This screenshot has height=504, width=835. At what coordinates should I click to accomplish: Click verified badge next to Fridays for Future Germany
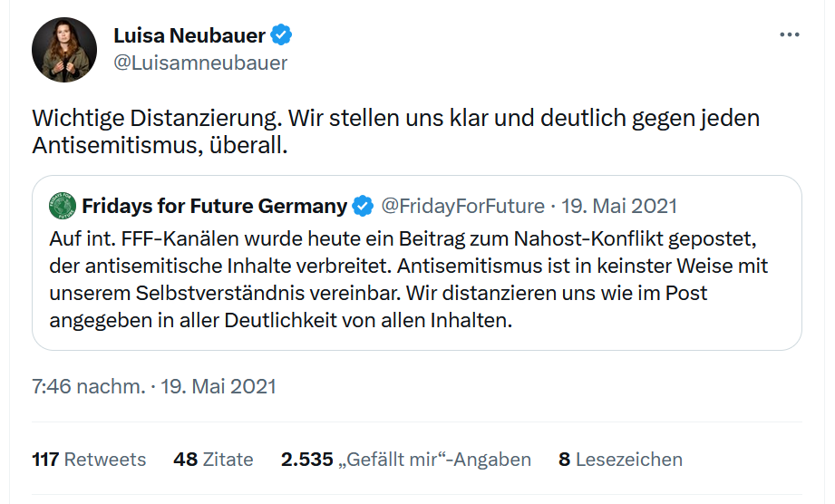coord(363,206)
